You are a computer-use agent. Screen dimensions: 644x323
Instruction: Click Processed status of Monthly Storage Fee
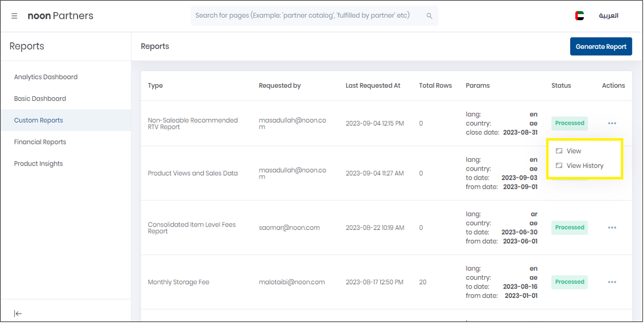click(569, 282)
